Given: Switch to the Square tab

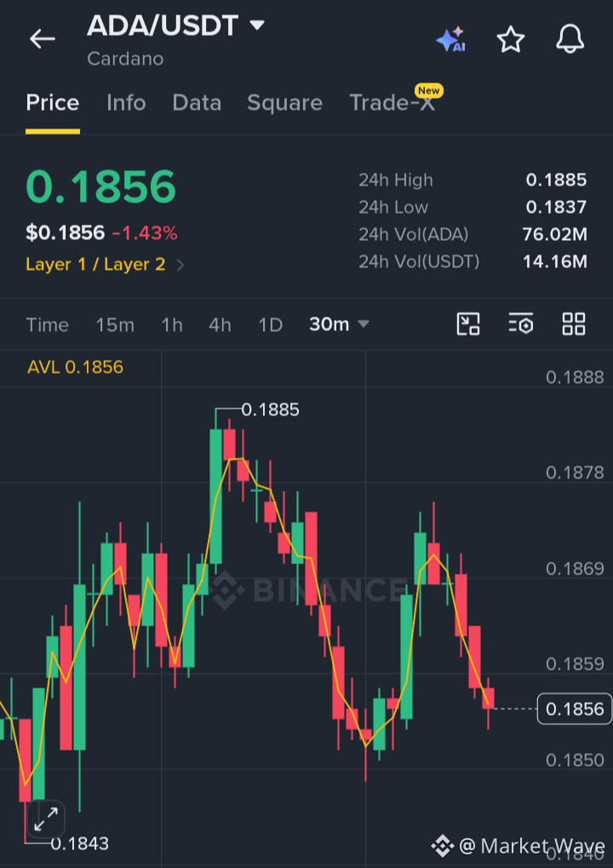Looking at the screenshot, I should [284, 103].
